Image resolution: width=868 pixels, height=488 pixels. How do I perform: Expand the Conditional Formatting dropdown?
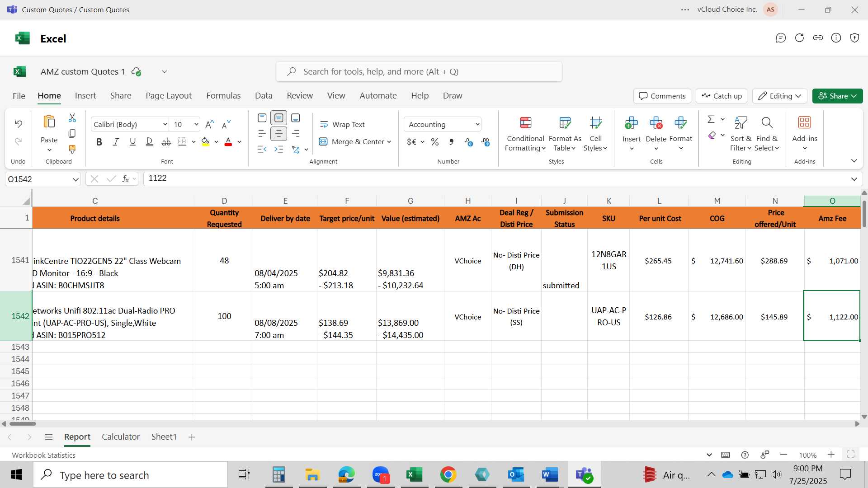pyautogui.click(x=524, y=134)
